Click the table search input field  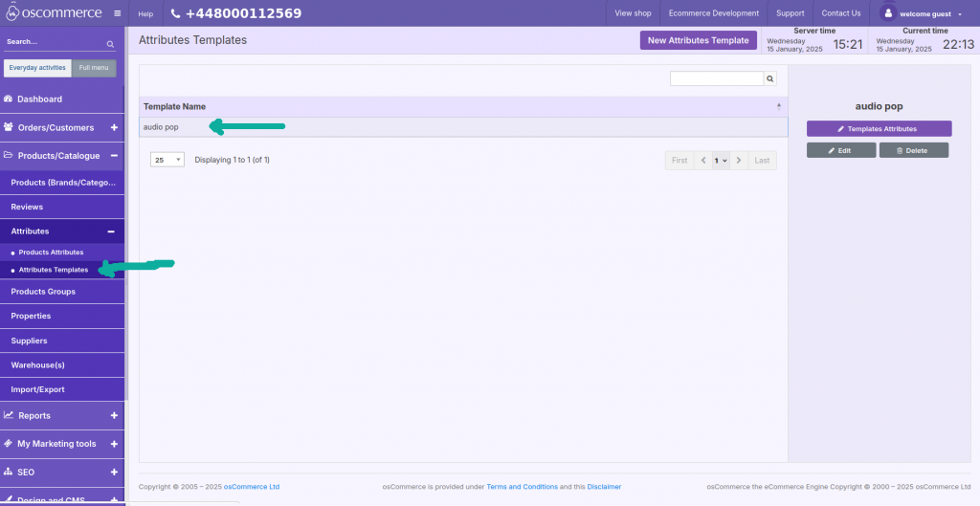[x=717, y=78]
